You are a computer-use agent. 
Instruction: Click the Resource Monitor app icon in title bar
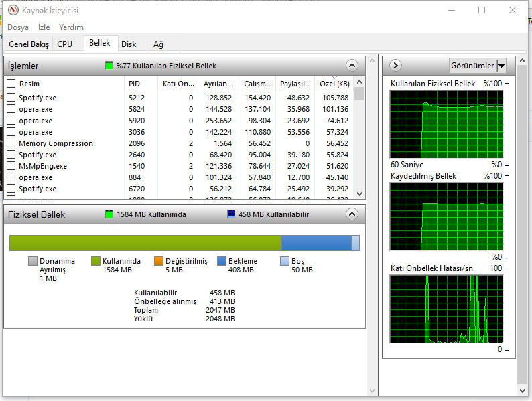(13, 11)
